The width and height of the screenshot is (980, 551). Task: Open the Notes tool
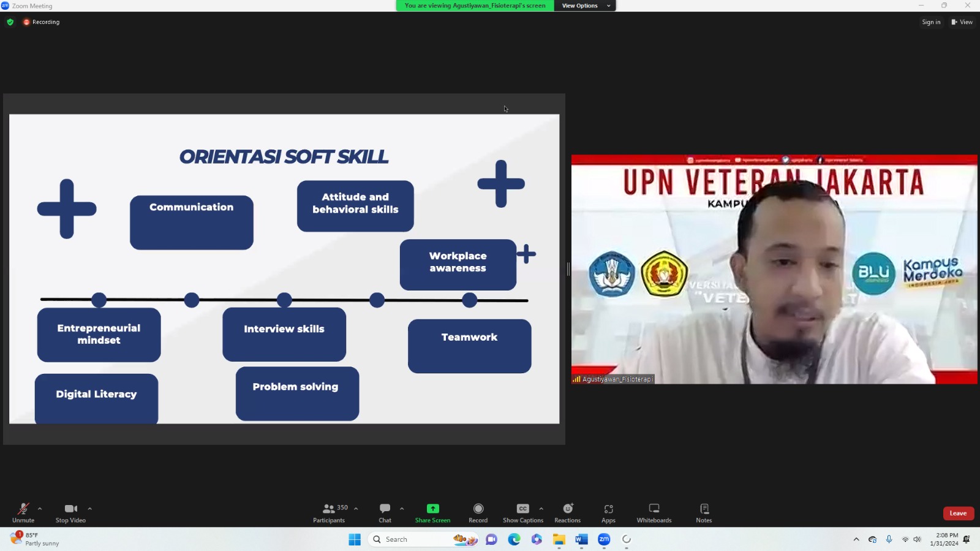coord(704,512)
